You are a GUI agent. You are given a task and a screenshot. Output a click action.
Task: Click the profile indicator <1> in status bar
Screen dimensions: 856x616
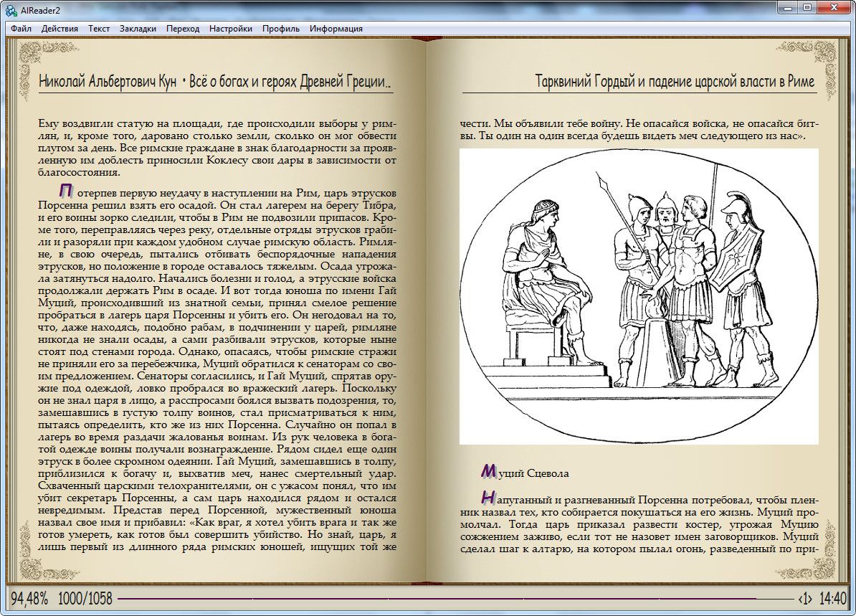805,599
